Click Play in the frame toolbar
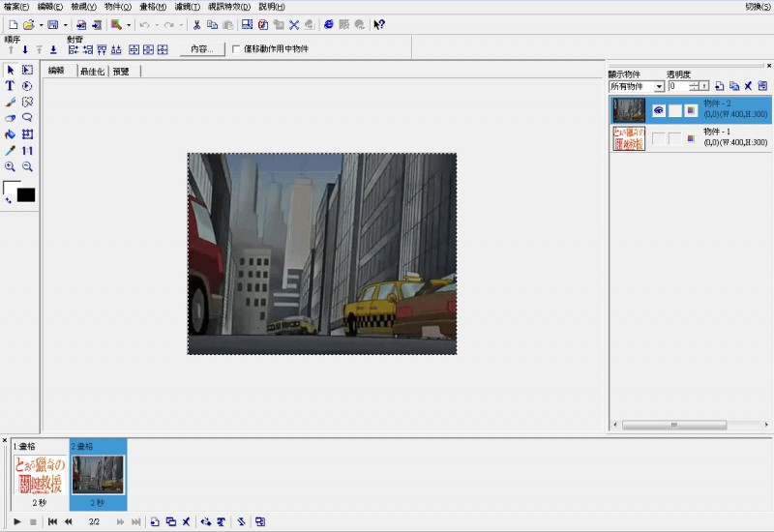The image size is (774, 532). tap(16, 521)
